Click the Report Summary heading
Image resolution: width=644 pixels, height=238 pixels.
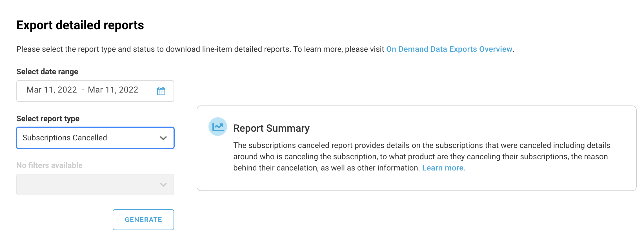click(x=271, y=128)
